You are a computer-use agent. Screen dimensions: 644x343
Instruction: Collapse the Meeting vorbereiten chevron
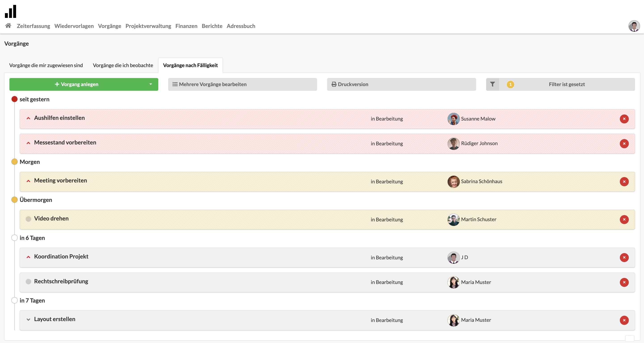28,181
